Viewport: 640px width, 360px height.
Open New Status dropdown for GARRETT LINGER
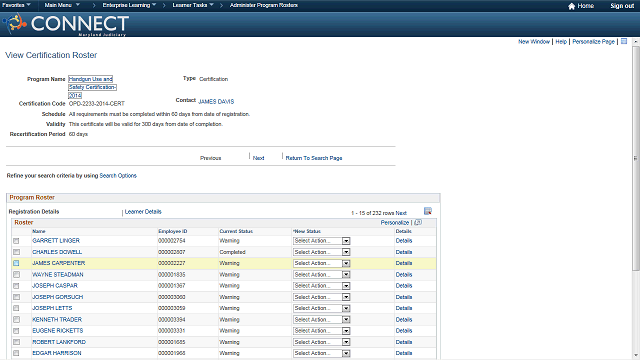[322, 241]
